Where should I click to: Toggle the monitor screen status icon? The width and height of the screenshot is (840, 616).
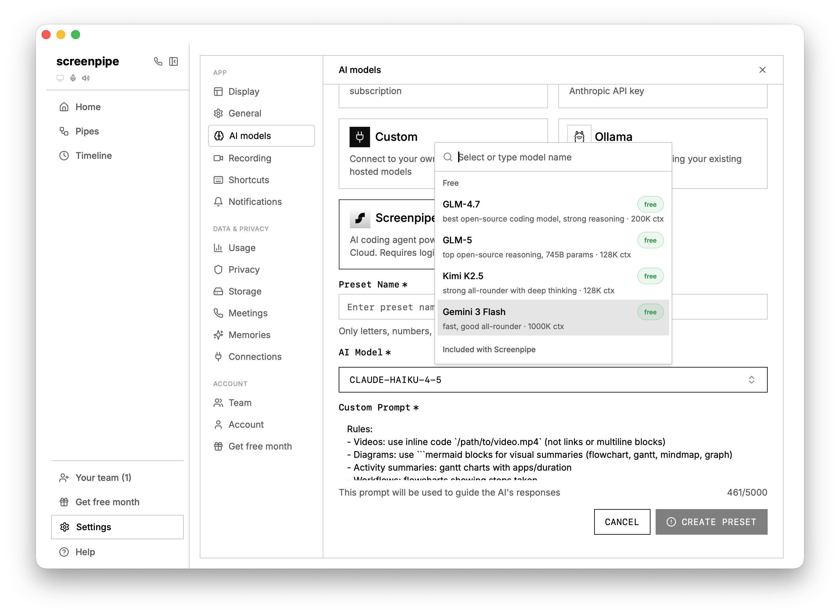60,78
